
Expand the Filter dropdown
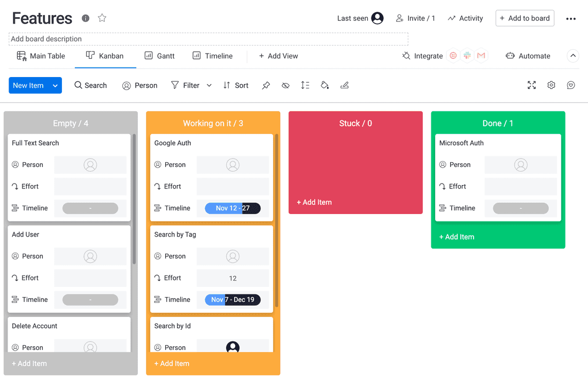(x=208, y=85)
